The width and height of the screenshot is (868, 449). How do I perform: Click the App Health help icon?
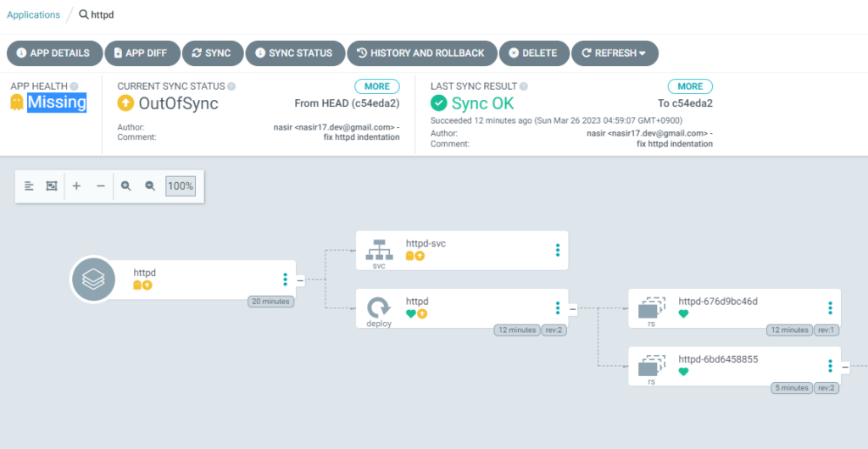point(75,86)
